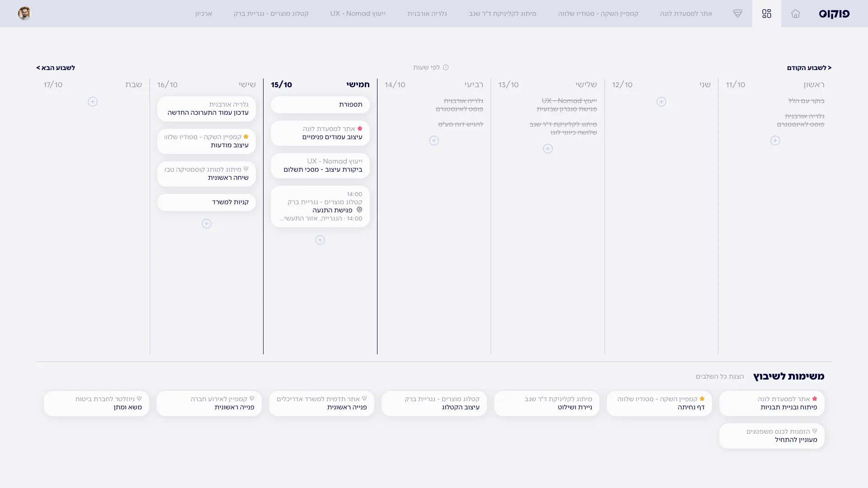Image resolution: width=868 pixels, height=488 pixels.
Task: Click location pin icon on פגישת התנעה
Action: click(359, 210)
